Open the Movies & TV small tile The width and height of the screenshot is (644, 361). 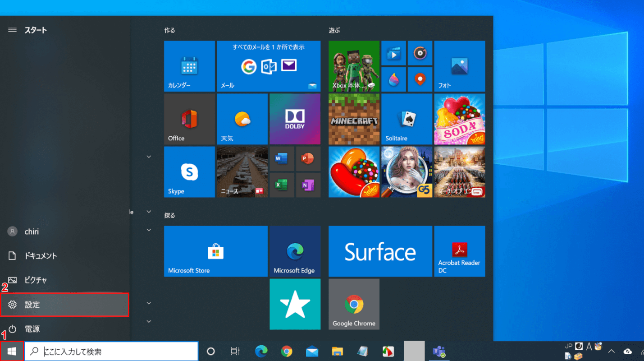(393, 53)
